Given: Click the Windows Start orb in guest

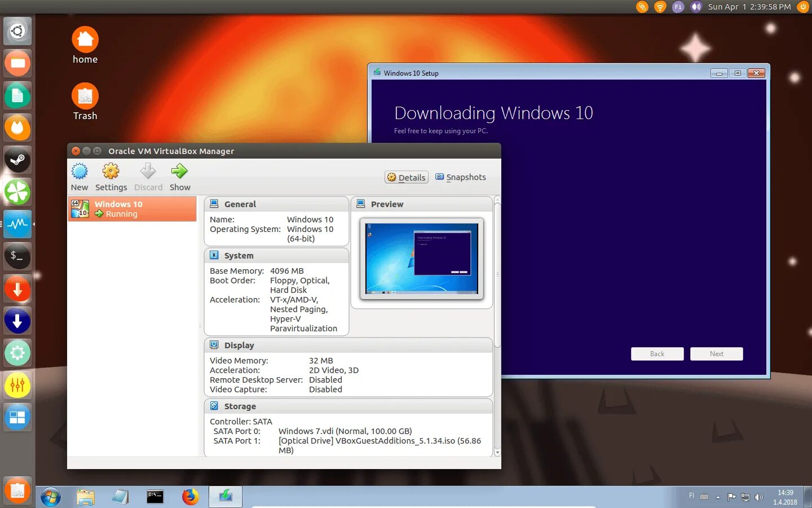Looking at the screenshot, I should [51, 497].
